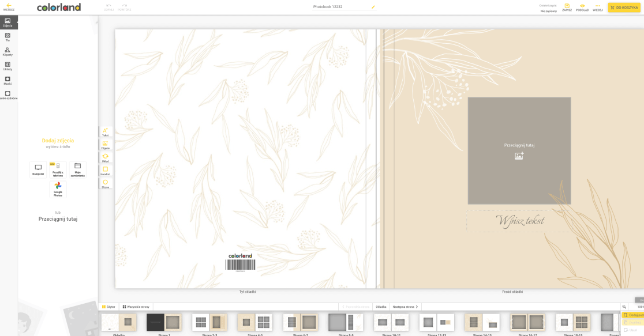
Task: Select the barcode on the back cover
Action: click(240, 265)
